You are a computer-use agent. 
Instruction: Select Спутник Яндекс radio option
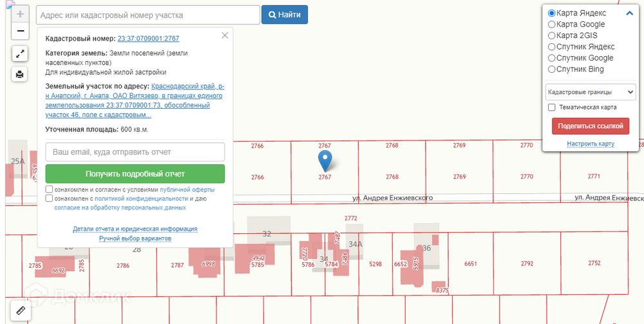[x=552, y=46]
